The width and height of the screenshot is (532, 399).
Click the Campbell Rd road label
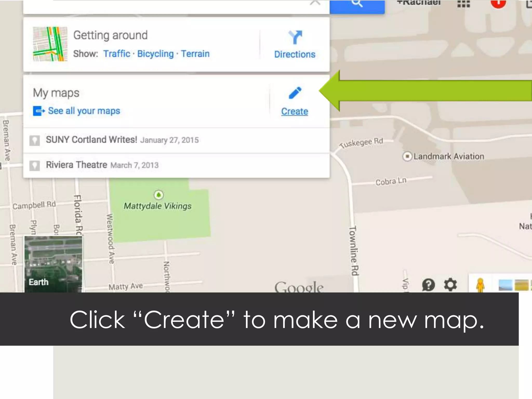click(x=34, y=205)
